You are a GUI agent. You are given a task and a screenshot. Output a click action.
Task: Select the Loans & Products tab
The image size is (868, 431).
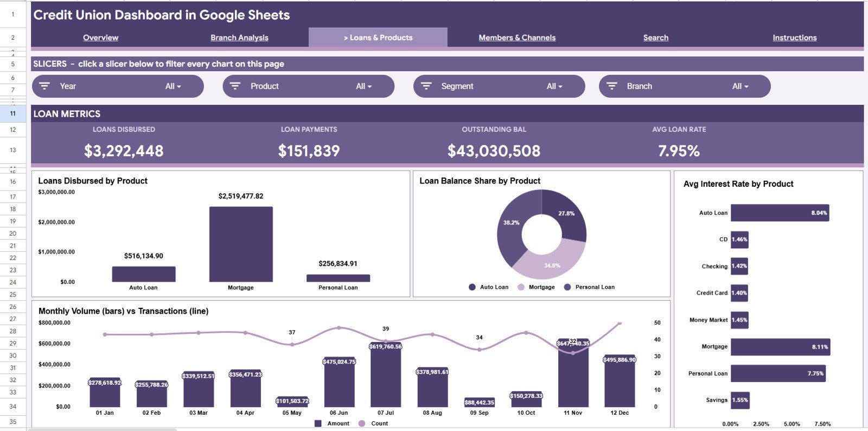pyautogui.click(x=378, y=37)
